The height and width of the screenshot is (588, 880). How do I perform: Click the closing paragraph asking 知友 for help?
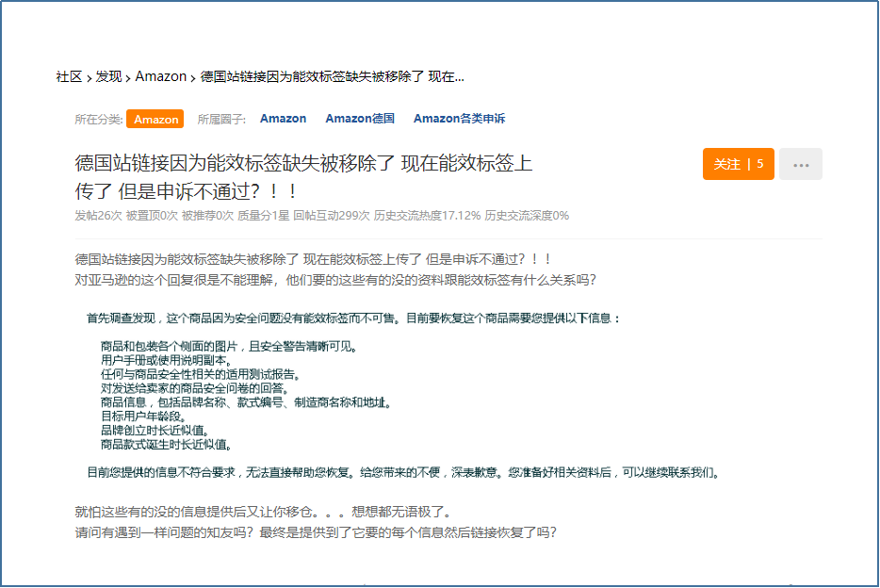coord(316,532)
